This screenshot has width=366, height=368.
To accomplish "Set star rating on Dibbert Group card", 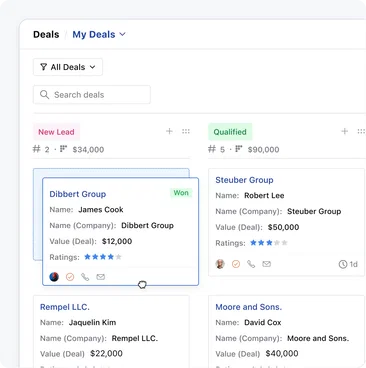I will click(x=103, y=257).
